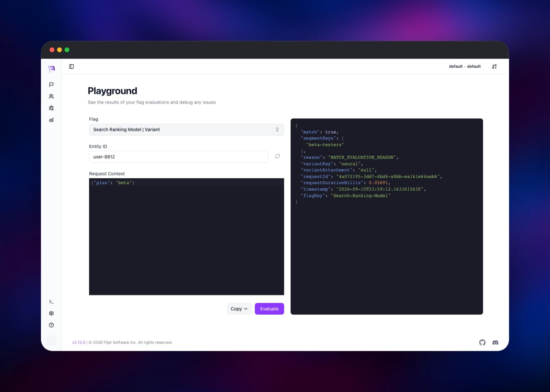
Task: Open the Help question mark icon
Action: click(x=51, y=325)
